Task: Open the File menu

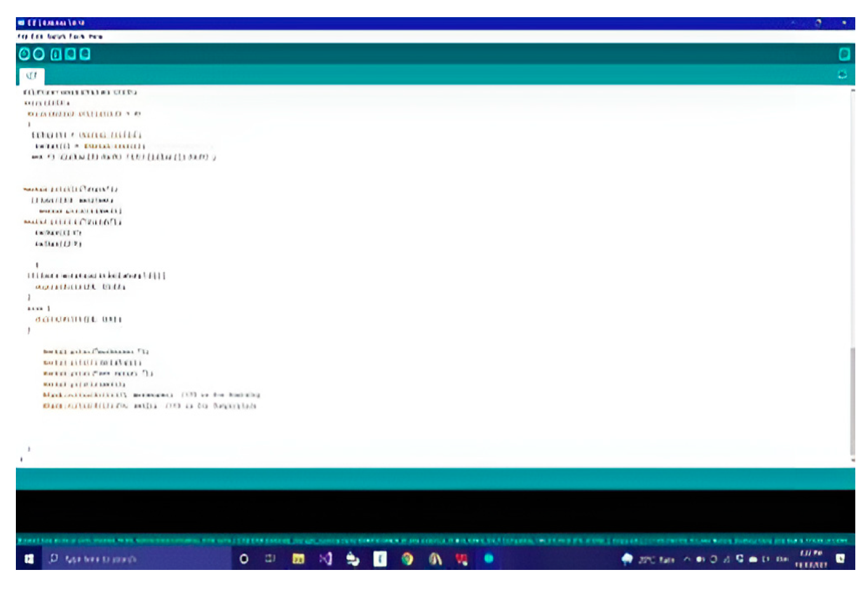Action: coord(22,37)
